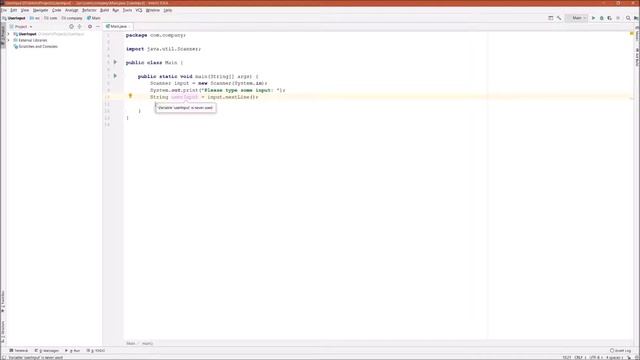Screen dimensions: 640x360
Task: Click Main class breadcrumb in navigation bar
Action: point(94,18)
